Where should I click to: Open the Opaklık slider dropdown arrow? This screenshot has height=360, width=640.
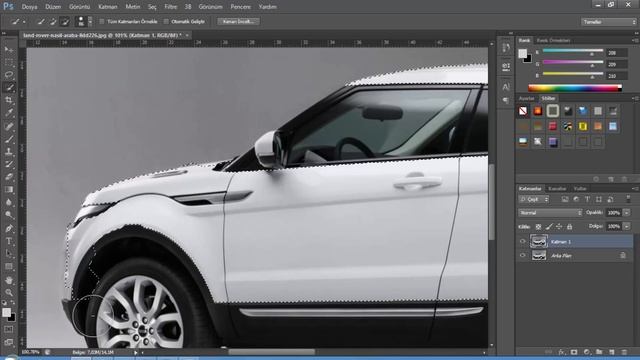pyautogui.click(x=627, y=213)
